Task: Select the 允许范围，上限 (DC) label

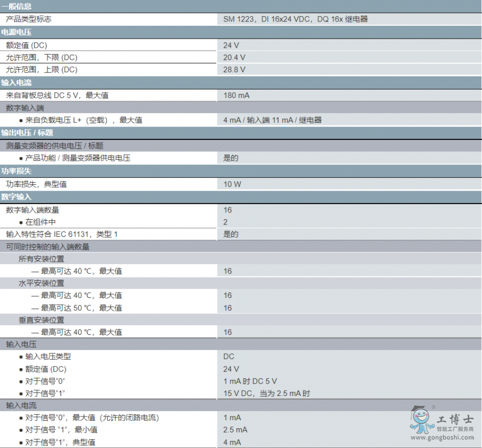Action: click(x=41, y=70)
